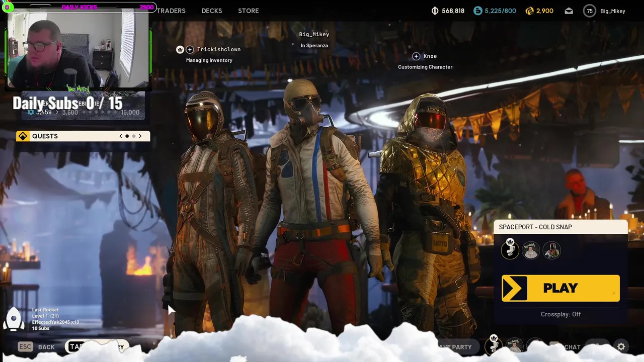
Task: Click the gold raider tokens icon
Action: click(x=529, y=11)
